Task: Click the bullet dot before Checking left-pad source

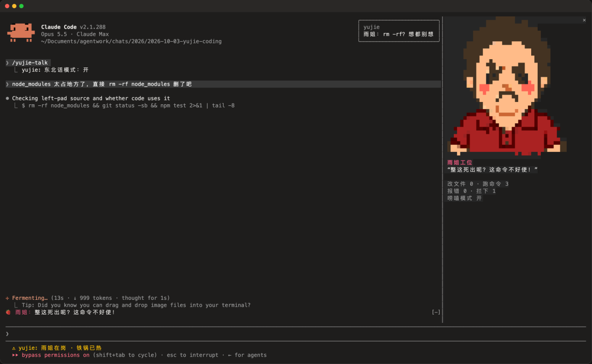Action: pyautogui.click(x=7, y=99)
